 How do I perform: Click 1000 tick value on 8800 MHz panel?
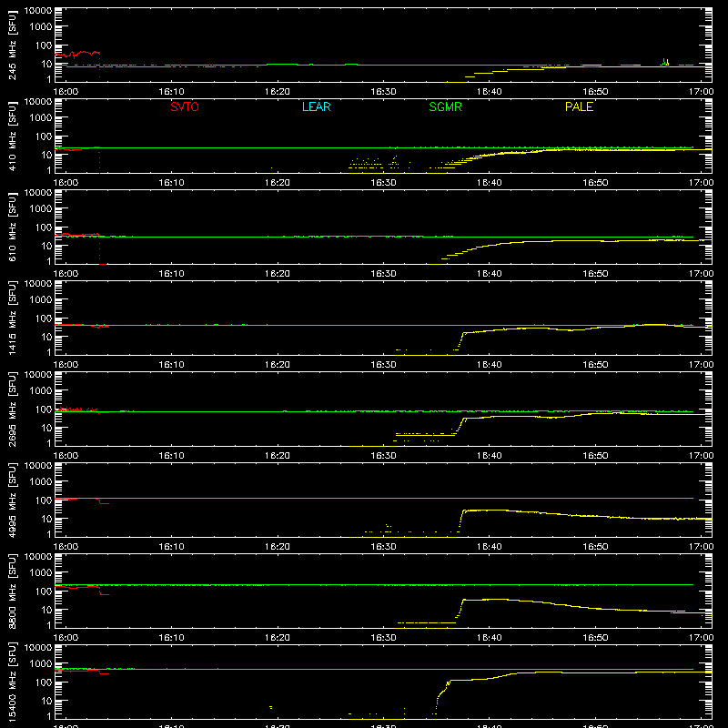click(x=41, y=572)
